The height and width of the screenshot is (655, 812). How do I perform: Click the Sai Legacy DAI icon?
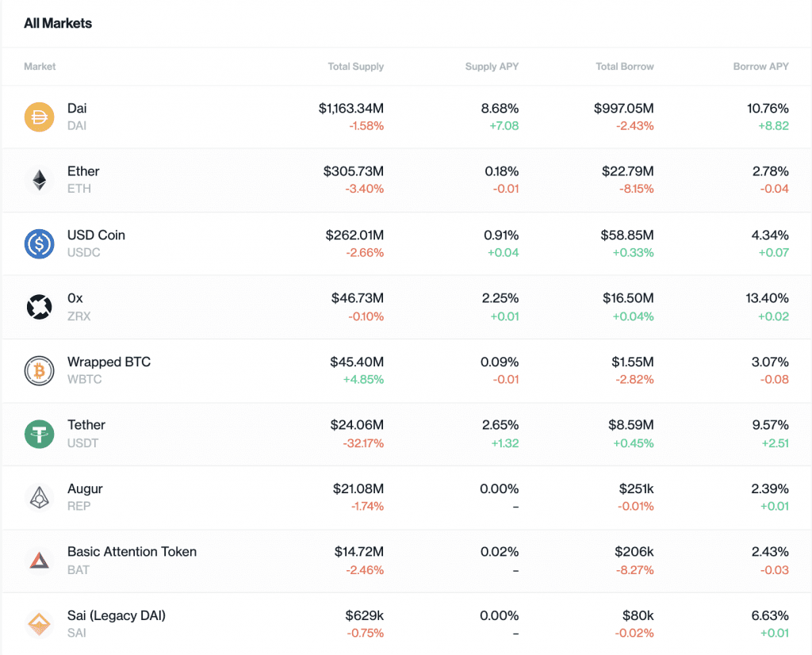click(39, 625)
